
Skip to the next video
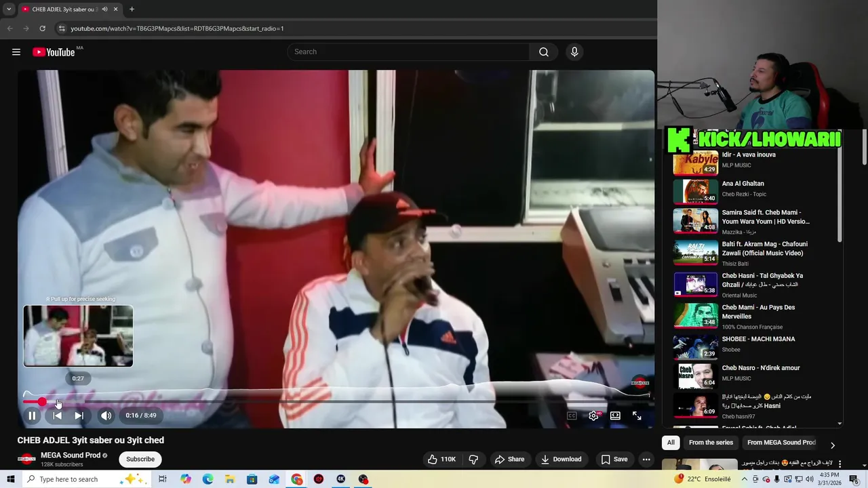coord(79,415)
